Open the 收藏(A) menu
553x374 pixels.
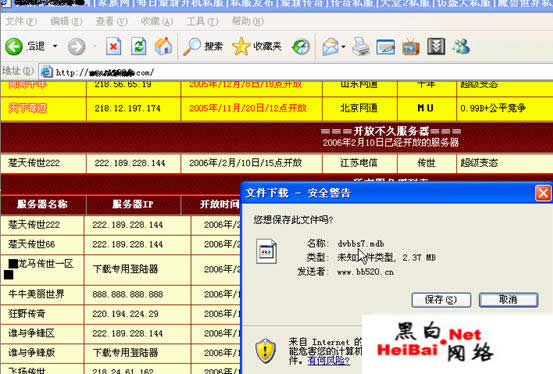[x=157, y=22]
